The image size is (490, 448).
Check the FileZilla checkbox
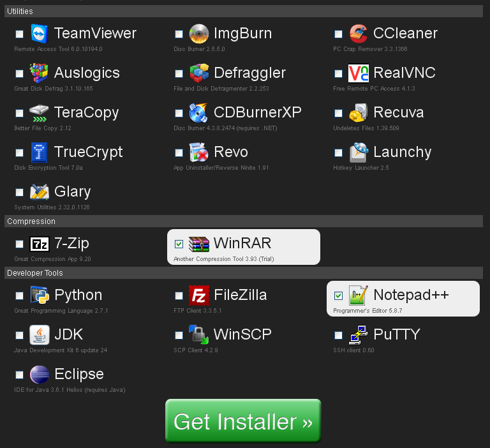coord(179,295)
